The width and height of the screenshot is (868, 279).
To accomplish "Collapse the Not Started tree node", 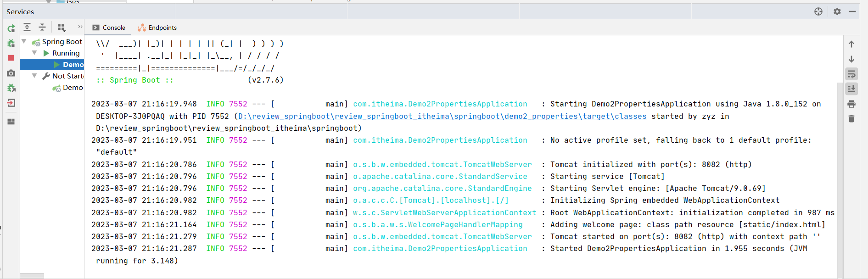I will pos(34,76).
